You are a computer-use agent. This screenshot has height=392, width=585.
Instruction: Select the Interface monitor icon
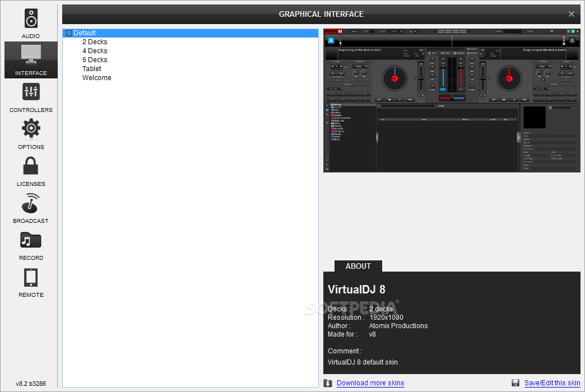[x=31, y=55]
